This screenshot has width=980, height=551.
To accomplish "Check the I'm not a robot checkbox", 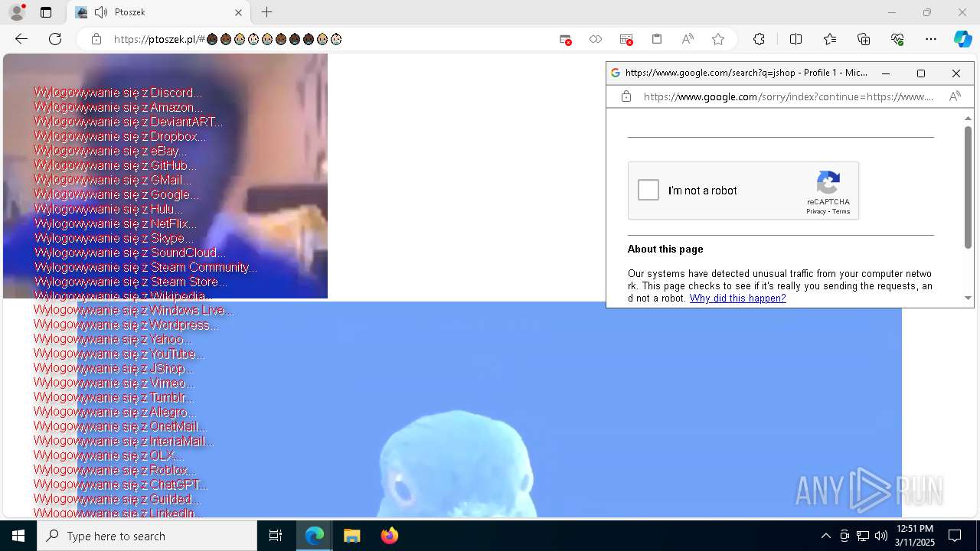I will click(x=648, y=190).
